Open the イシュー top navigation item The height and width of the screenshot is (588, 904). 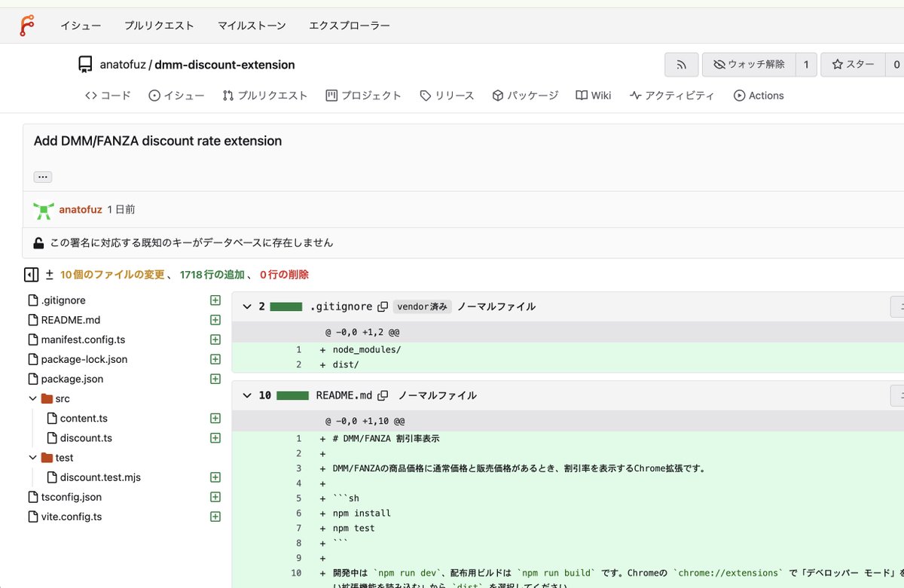(81, 26)
